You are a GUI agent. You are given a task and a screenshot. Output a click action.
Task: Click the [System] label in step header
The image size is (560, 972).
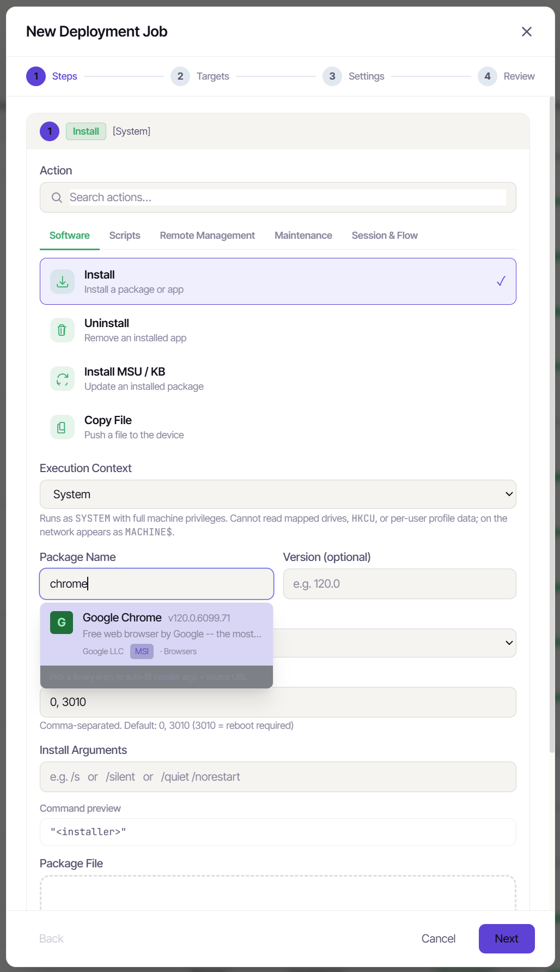pyautogui.click(x=131, y=131)
